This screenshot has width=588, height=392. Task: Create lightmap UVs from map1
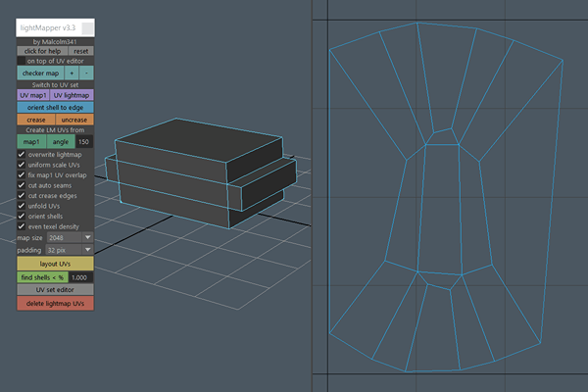(31, 142)
